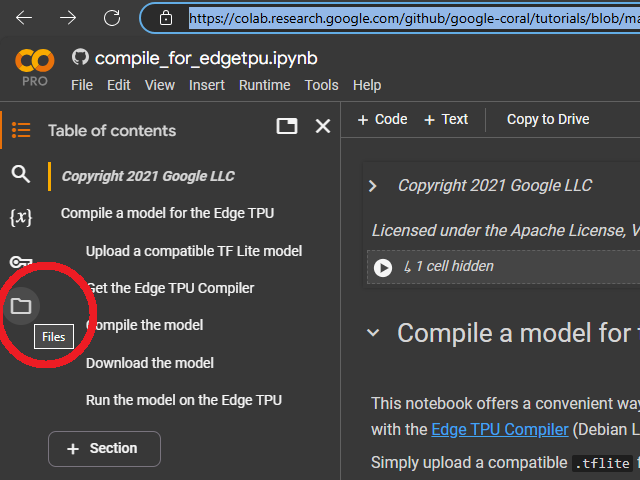Open the Table of contents sidebar icon
Viewport: 640px width, 480px height.
coord(21,130)
